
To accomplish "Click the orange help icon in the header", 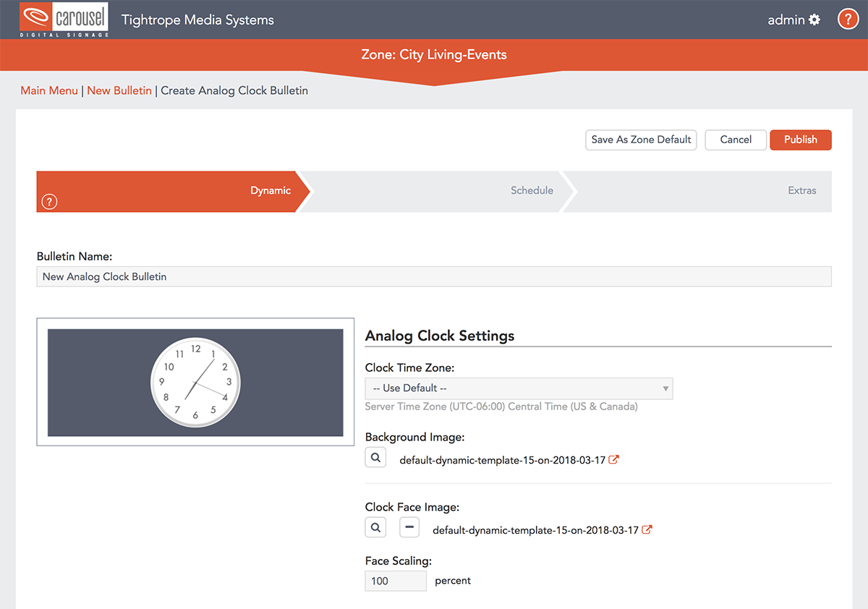I will [848, 19].
